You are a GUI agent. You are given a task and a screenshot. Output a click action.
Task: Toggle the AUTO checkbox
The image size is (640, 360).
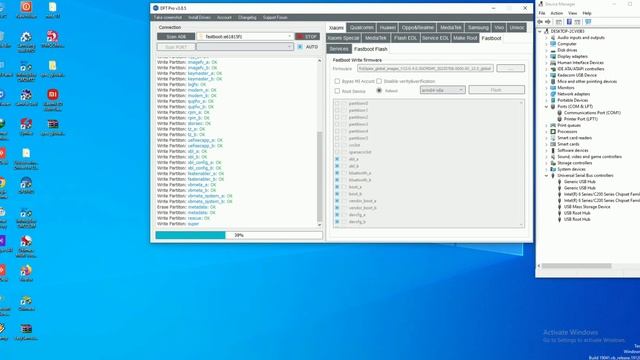tap(300, 47)
